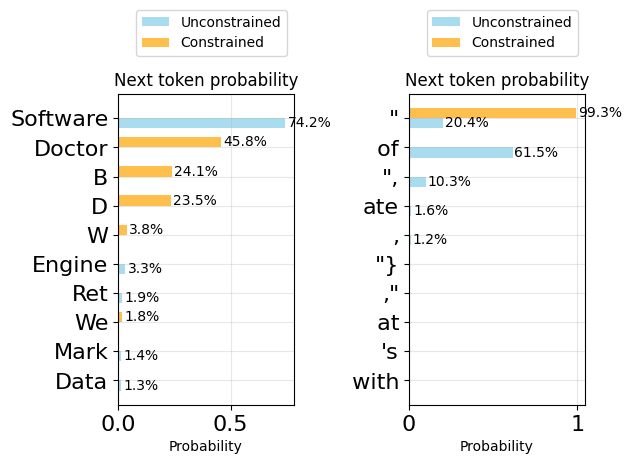This screenshot has height=464, width=631.
Task: Click the left chart's "Next token probability" title
Action: click(x=206, y=81)
